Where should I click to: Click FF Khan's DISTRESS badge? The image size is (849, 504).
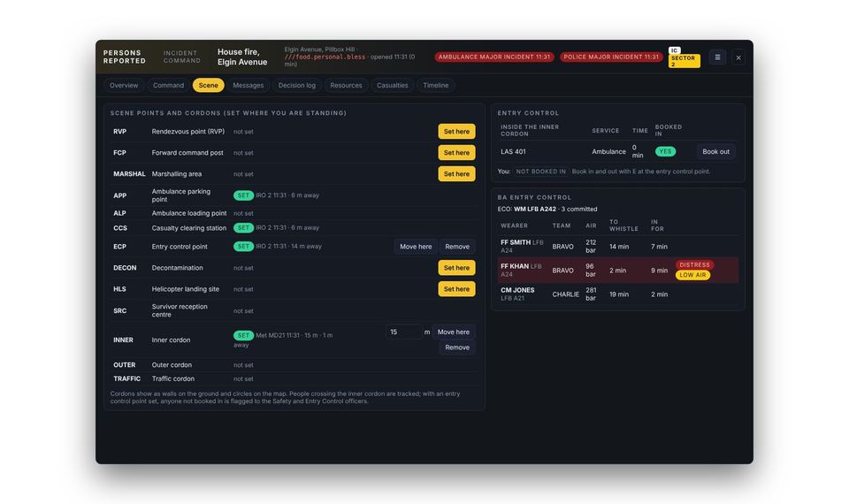click(694, 264)
